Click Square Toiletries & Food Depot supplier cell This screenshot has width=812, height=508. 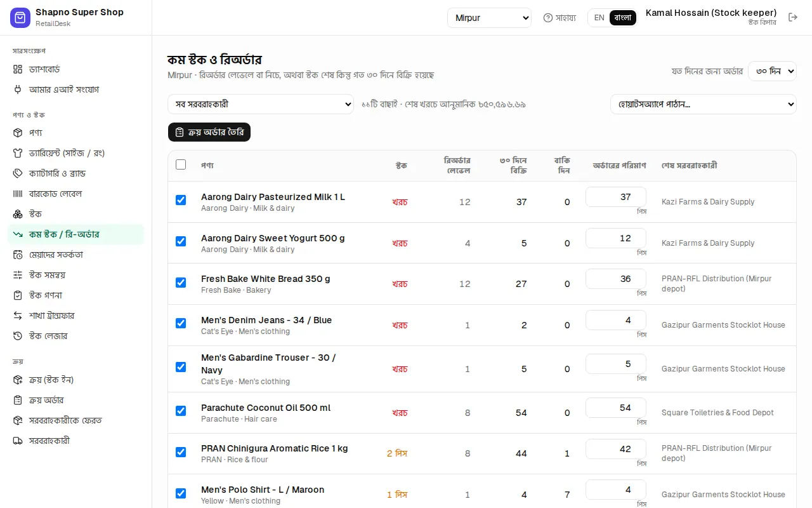(717, 413)
